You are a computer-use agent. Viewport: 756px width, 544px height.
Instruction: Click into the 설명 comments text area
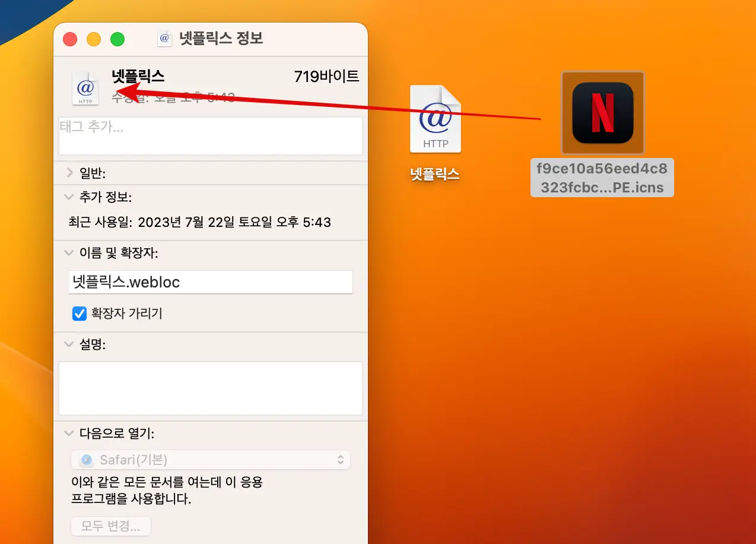click(211, 388)
